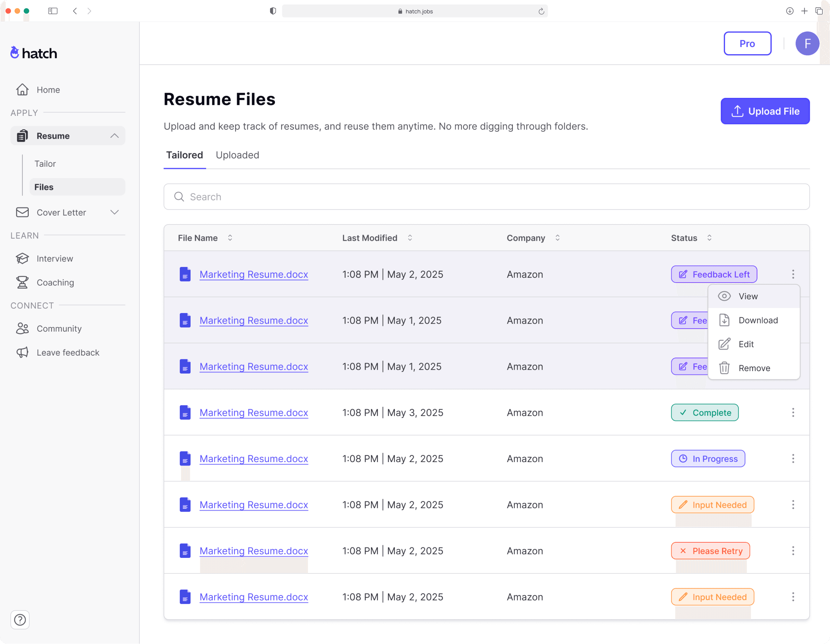Click the browser sidebar toggle icon
This screenshot has width=830, height=644.
coord(53,11)
